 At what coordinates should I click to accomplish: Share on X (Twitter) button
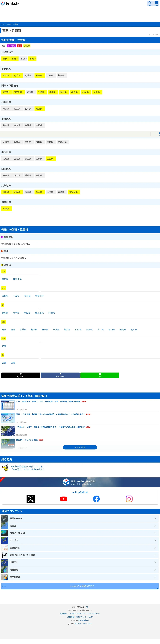tap(21, 375)
